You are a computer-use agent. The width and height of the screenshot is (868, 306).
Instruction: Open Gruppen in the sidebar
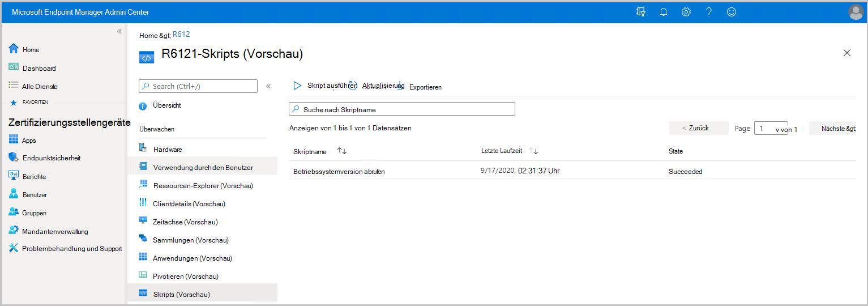point(35,213)
